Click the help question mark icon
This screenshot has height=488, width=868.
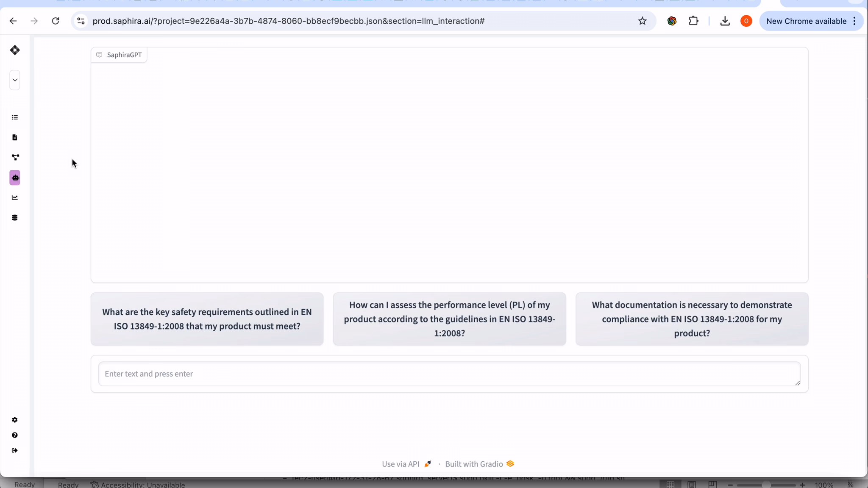[x=15, y=435]
